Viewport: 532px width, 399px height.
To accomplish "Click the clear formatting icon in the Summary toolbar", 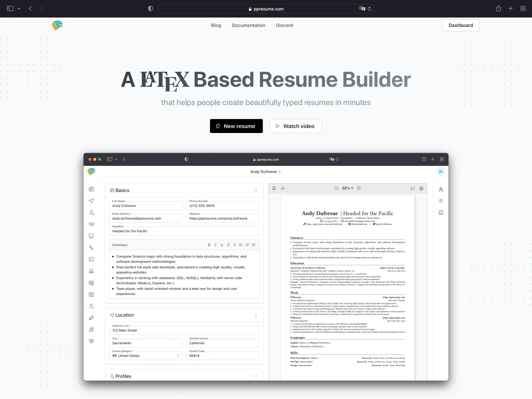I will pyautogui.click(x=228, y=245).
